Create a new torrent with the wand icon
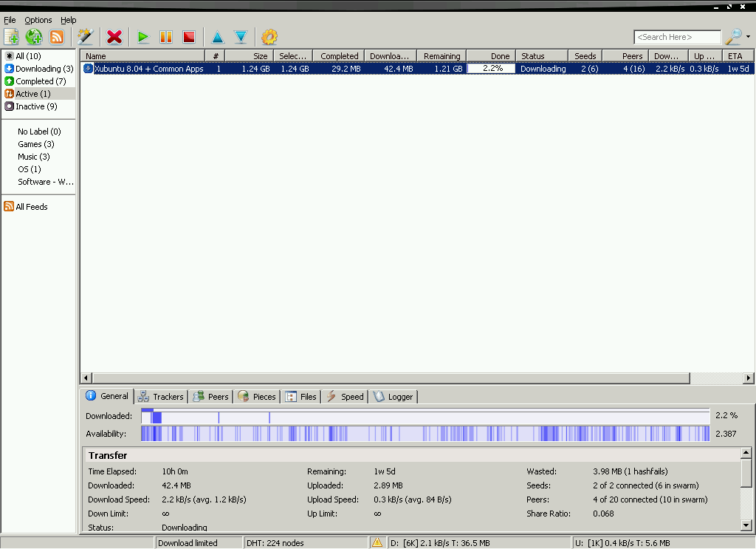The height and width of the screenshot is (549, 756). pyautogui.click(x=85, y=37)
